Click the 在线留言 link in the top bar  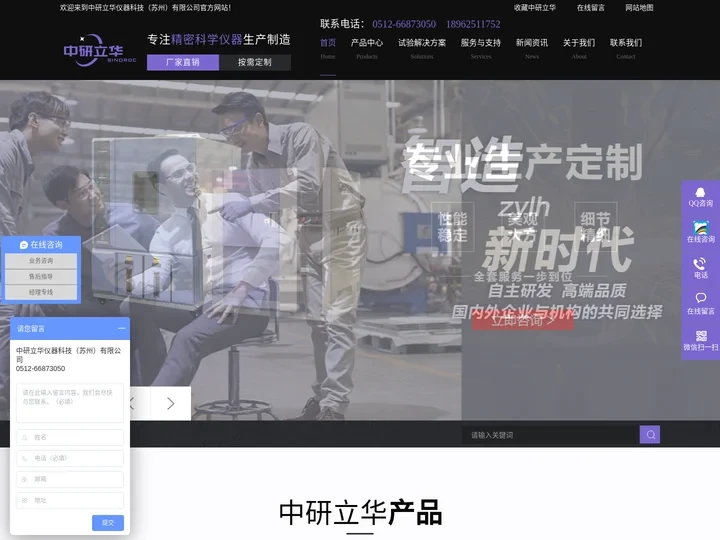591,7
